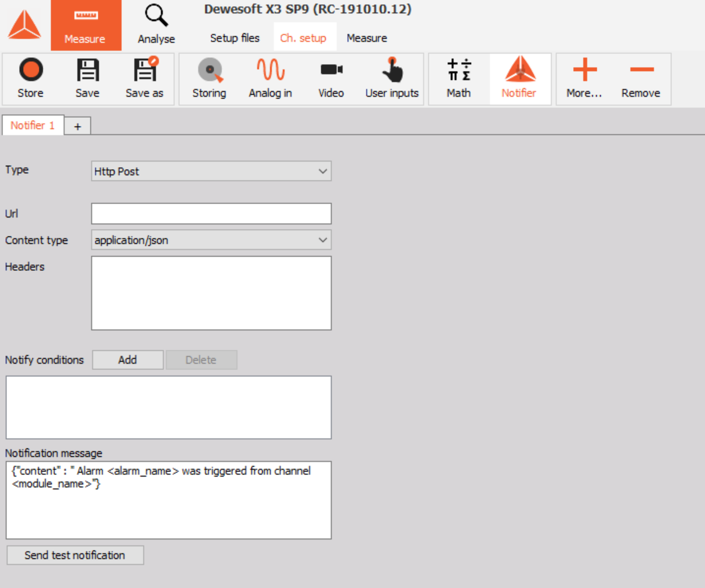Add more modules with More...

tap(584, 79)
